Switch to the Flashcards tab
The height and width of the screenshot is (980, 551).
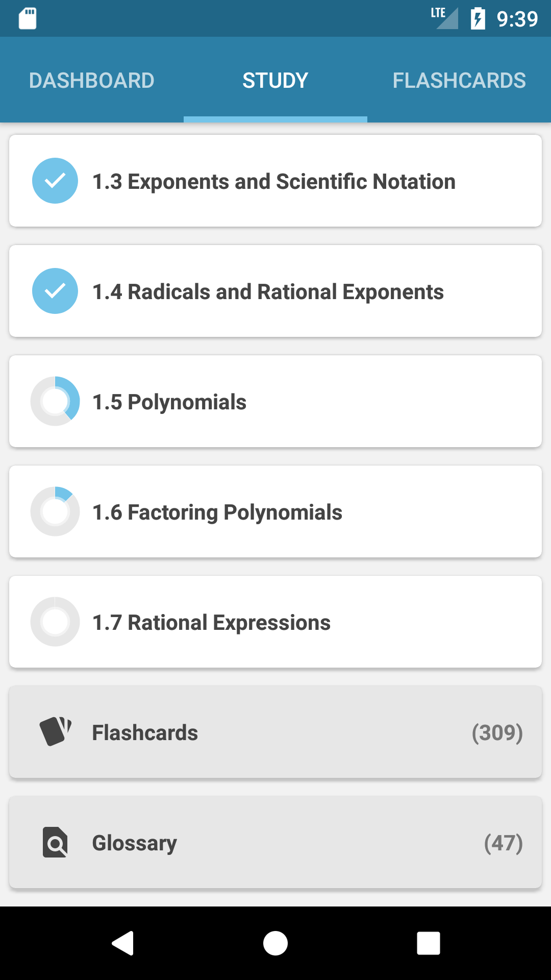click(x=459, y=80)
